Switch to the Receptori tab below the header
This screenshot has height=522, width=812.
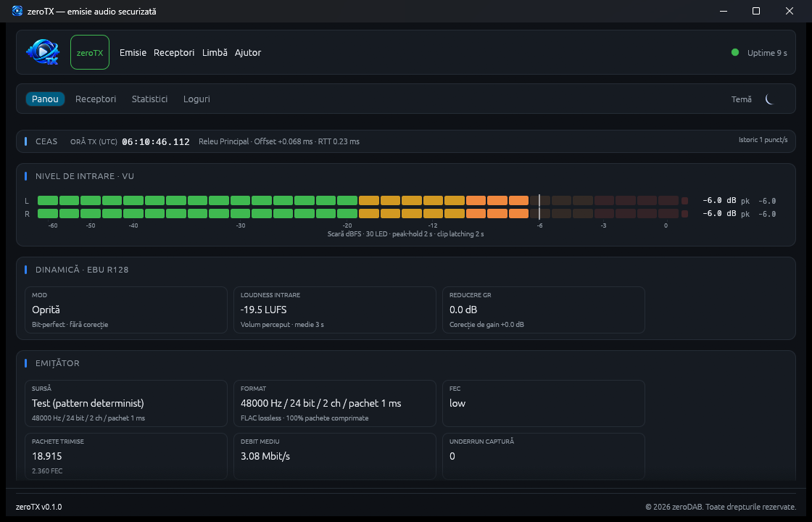click(96, 99)
